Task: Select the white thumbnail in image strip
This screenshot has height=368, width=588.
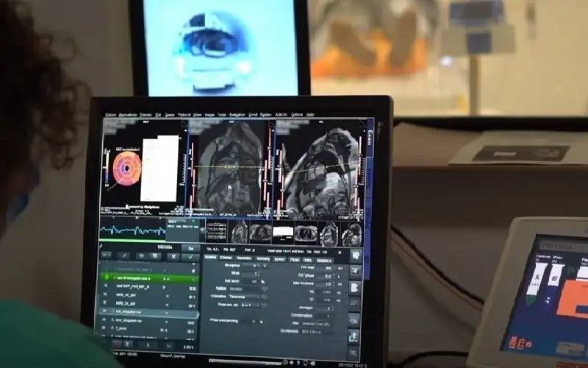Action: click(x=283, y=233)
